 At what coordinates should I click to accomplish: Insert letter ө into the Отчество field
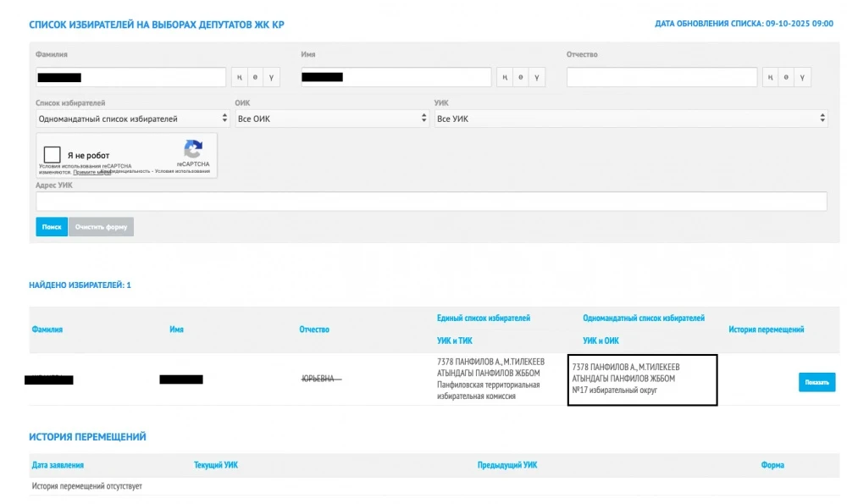787,77
